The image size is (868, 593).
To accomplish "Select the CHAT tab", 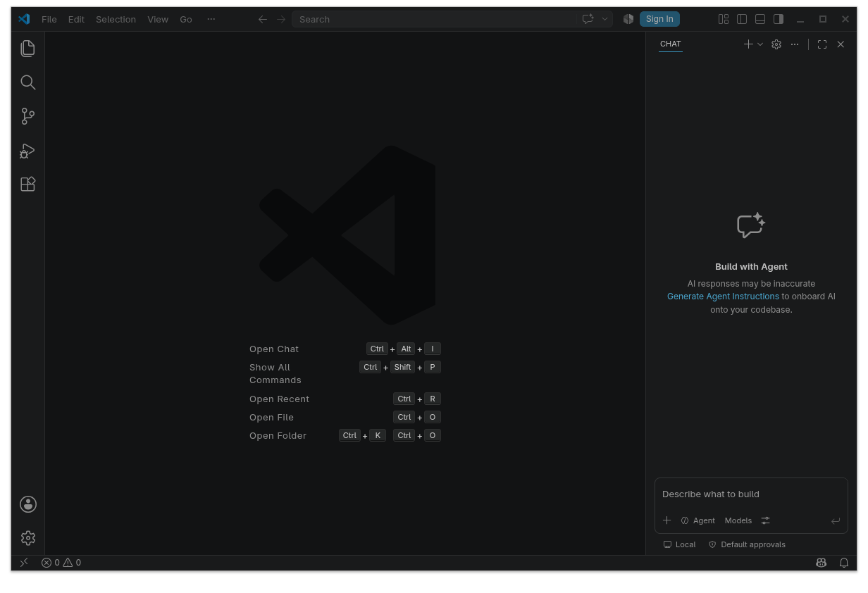I will point(671,44).
